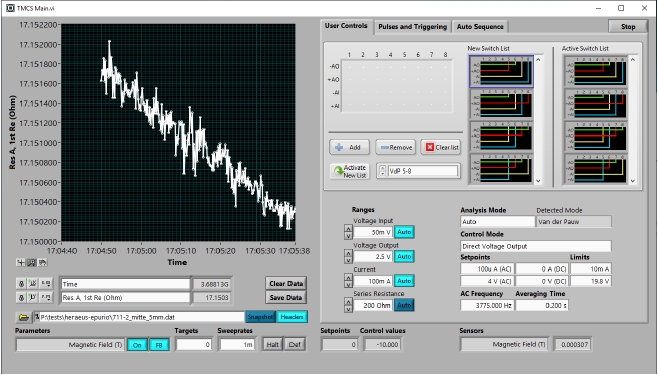This screenshot has width=658, height=375.
Task: Open the Res A axis scale format icon
Action: [46, 297]
